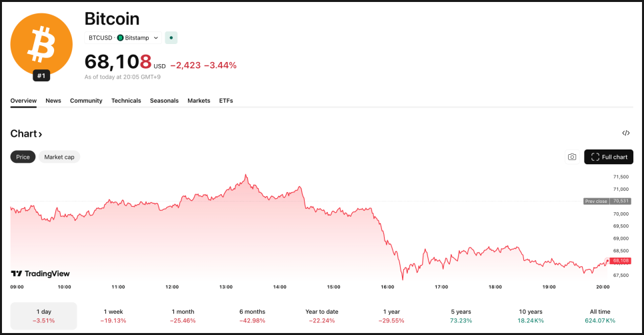Open the Full chart button
This screenshot has width=644, height=335.
coord(609,157)
